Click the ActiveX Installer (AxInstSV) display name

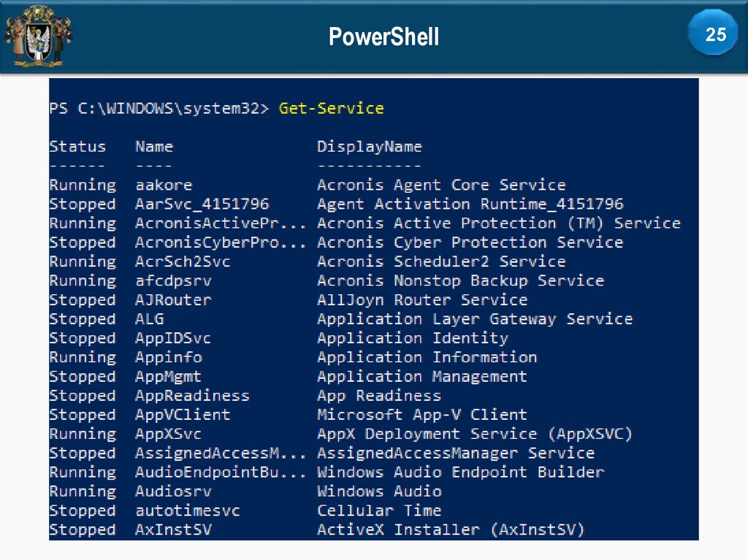451,529
